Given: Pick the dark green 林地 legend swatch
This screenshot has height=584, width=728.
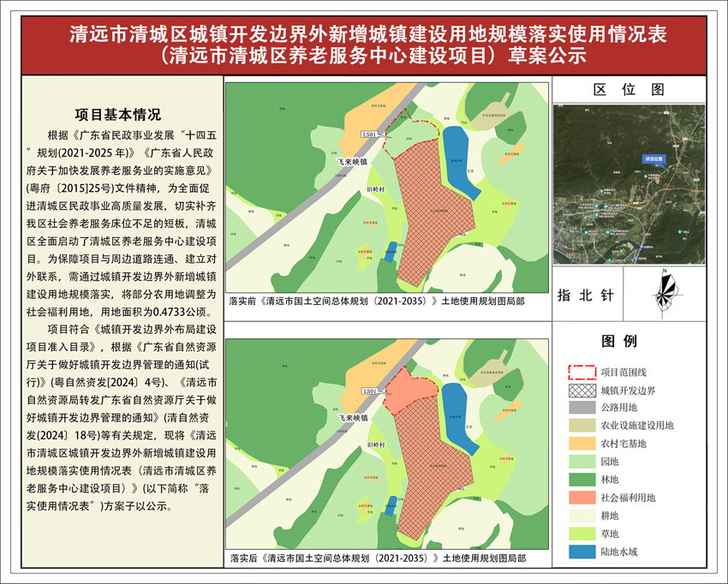Looking at the screenshot, I should 582,480.
